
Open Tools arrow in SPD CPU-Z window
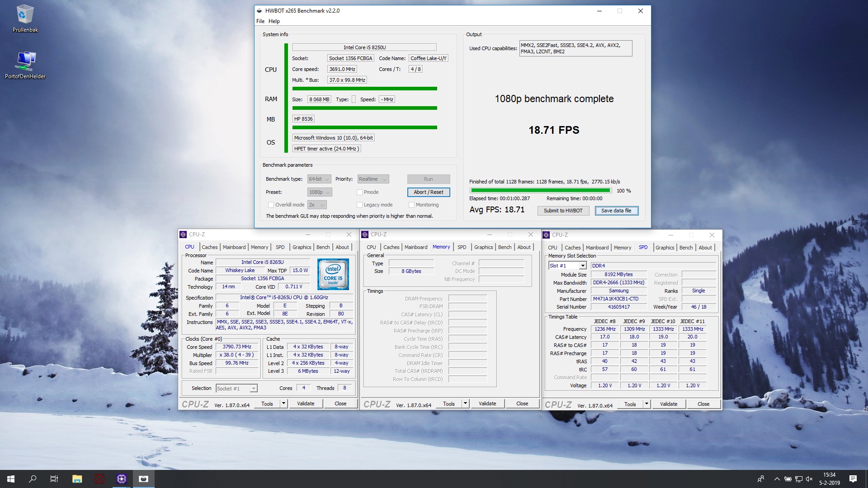click(x=647, y=404)
